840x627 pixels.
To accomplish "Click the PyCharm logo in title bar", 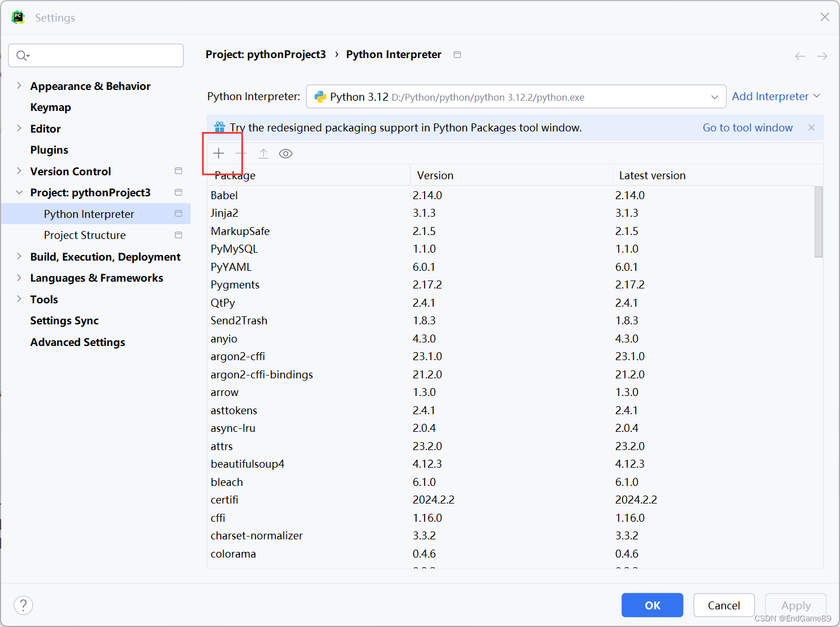I will 18,17.
